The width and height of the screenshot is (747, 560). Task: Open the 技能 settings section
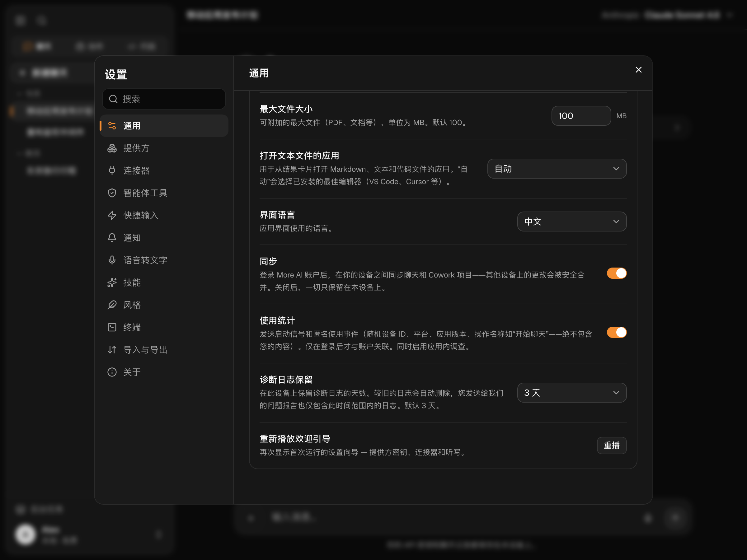click(x=164, y=282)
